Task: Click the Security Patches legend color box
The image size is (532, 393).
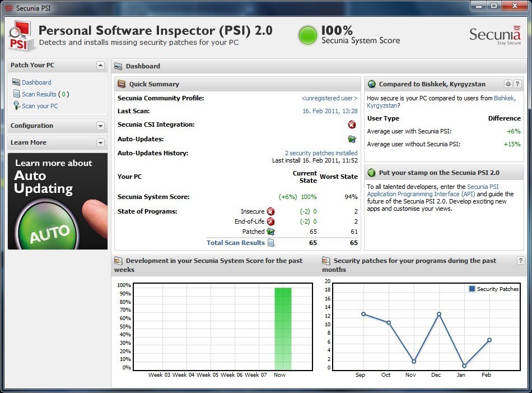Action: point(472,289)
